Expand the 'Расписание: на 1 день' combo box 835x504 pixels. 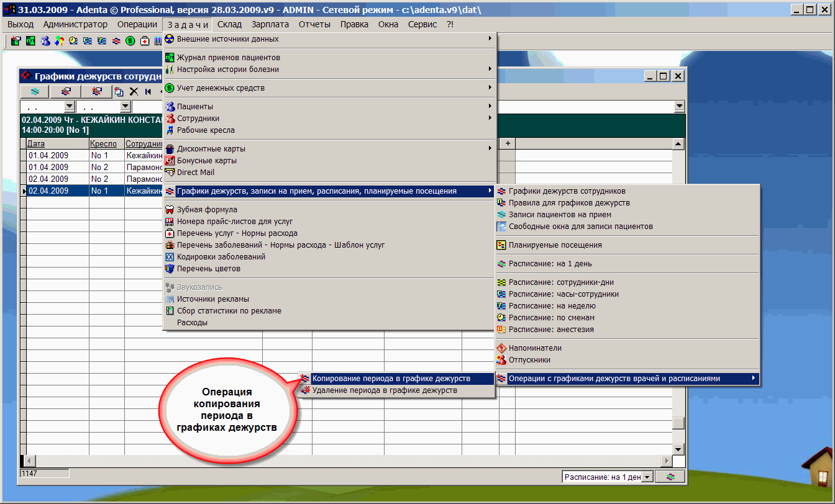pyautogui.click(x=647, y=477)
